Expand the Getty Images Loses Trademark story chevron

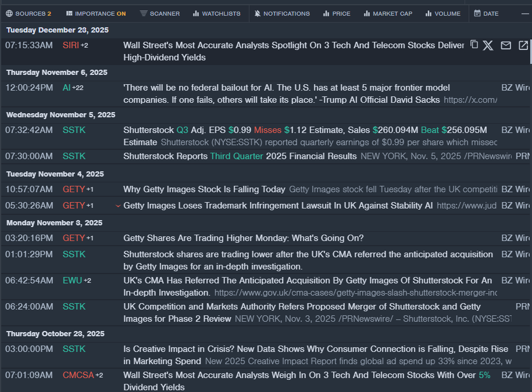tap(118, 206)
